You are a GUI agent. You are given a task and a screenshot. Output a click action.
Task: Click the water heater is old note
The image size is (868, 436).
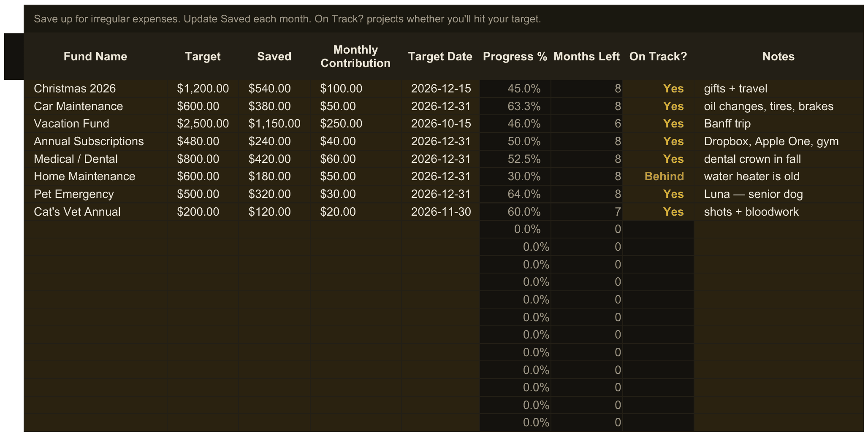pos(778,176)
